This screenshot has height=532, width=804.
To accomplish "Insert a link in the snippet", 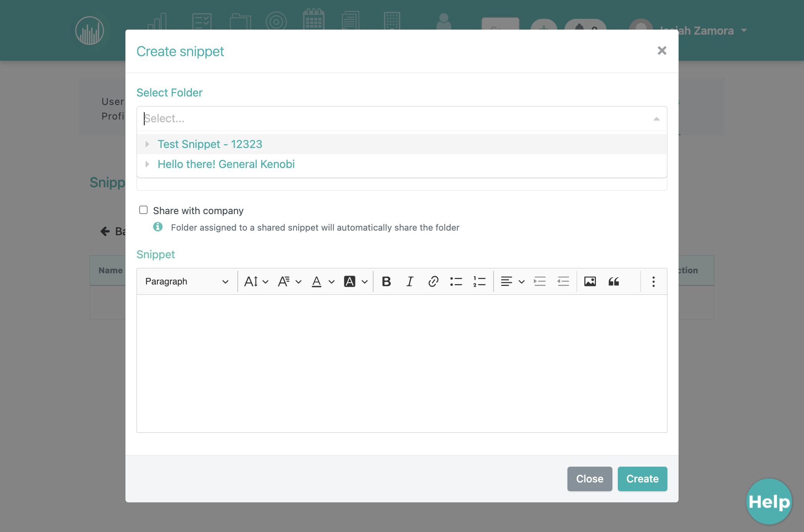I will (433, 282).
